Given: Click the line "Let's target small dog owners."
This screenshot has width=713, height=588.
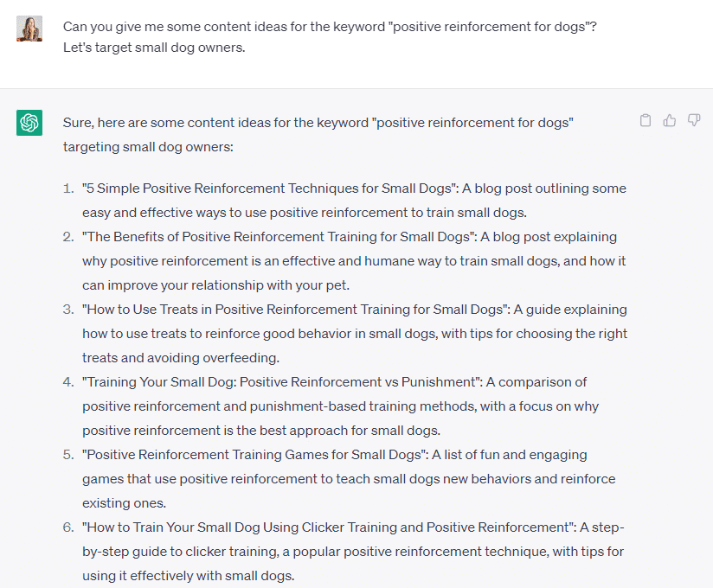Looking at the screenshot, I should pos(154,48).
